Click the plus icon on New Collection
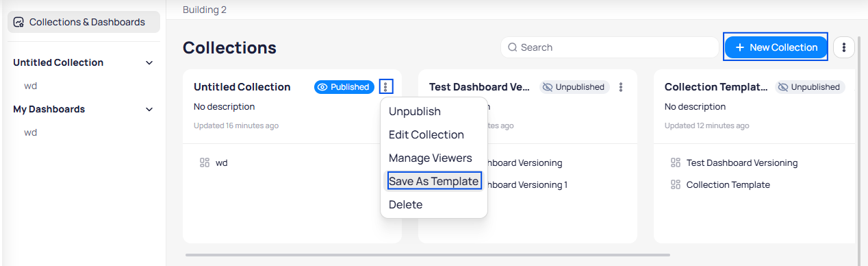The height and width of the screenshot is (266, 868). click(x=739, y=47)
